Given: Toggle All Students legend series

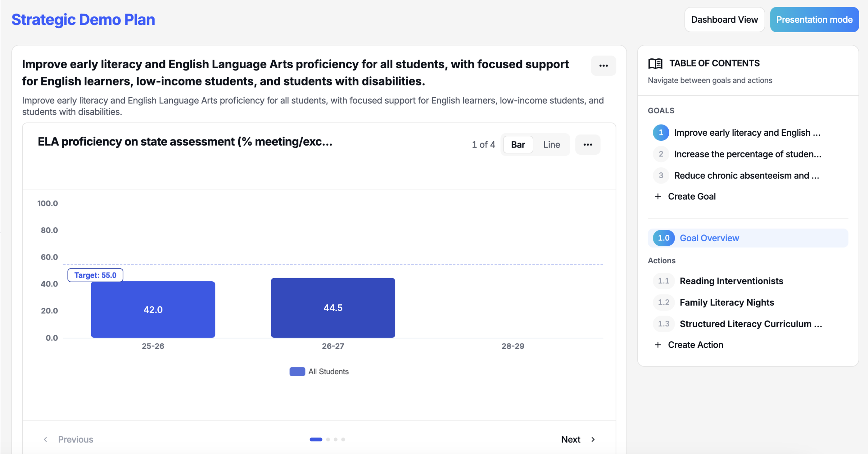Looking at the screenshot, I should click(x=319, y=372).
